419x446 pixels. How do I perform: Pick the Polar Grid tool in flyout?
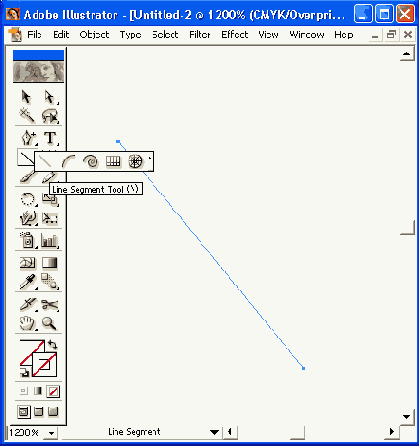[135, 162]
